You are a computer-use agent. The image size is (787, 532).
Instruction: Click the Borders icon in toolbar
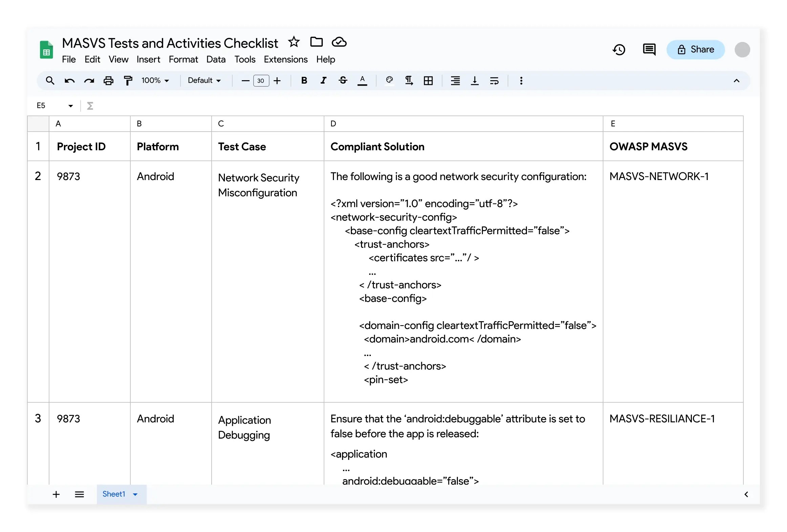click(x=429, y=81)
